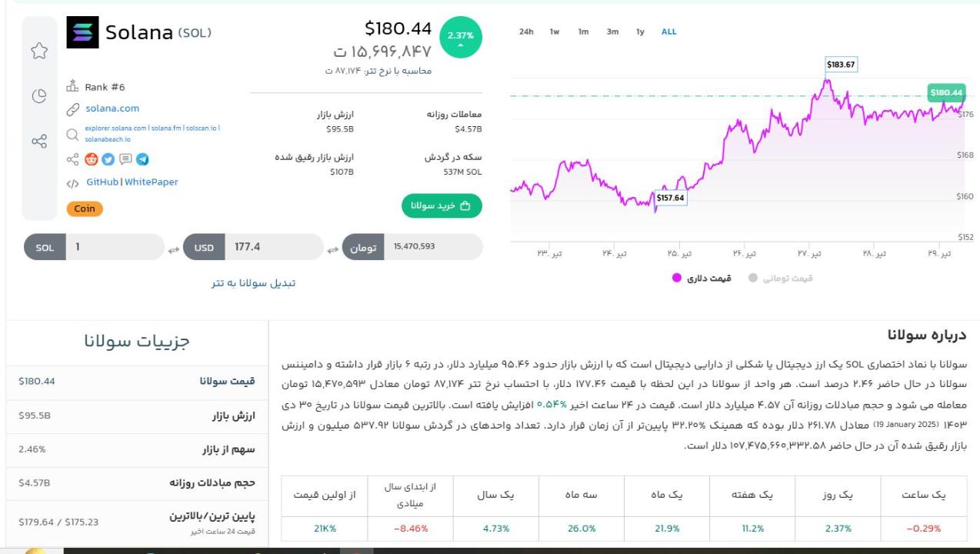Select the 1y chart range

[x=640, y=32]
